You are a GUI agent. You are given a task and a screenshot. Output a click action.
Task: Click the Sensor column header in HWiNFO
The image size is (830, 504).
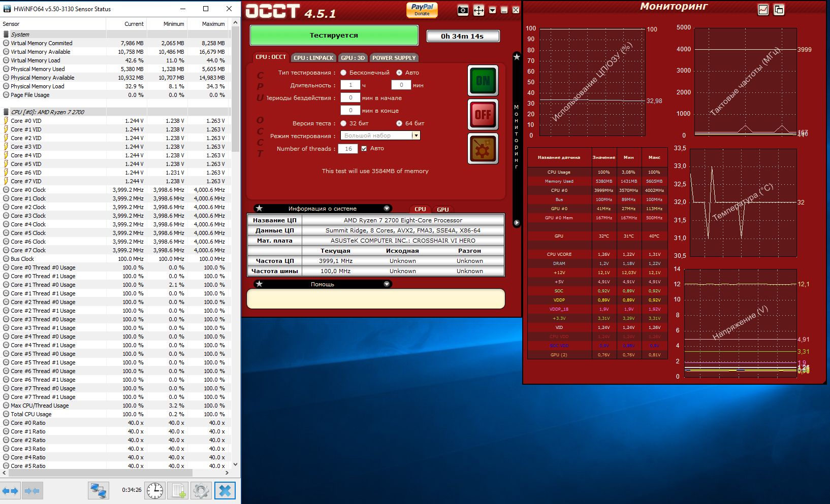(53, 24)
